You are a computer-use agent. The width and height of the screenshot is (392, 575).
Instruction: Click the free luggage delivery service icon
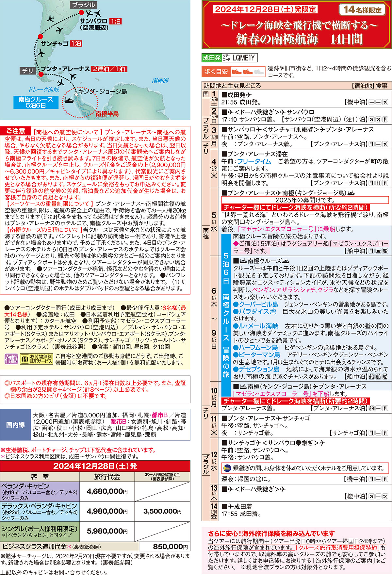click(36, 359)
